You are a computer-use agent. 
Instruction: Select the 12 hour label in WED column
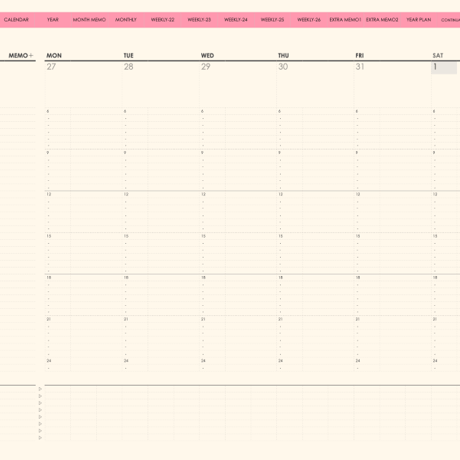coord(203,194)
